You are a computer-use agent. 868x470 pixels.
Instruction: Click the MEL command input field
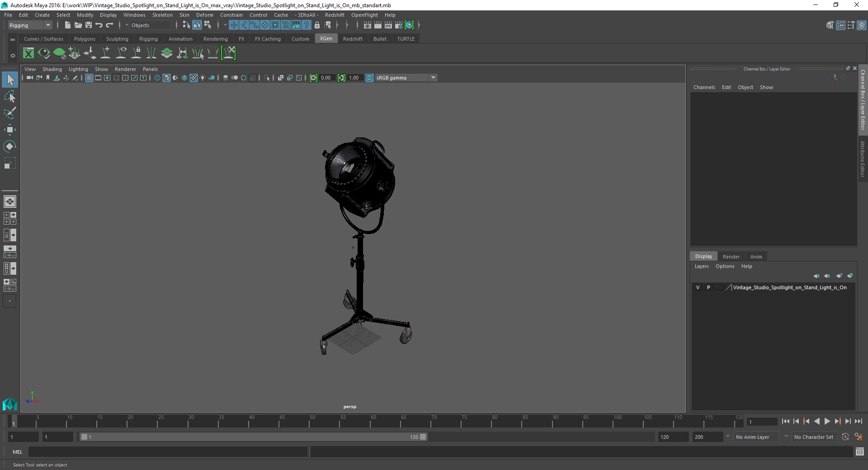tap(168, 451)
